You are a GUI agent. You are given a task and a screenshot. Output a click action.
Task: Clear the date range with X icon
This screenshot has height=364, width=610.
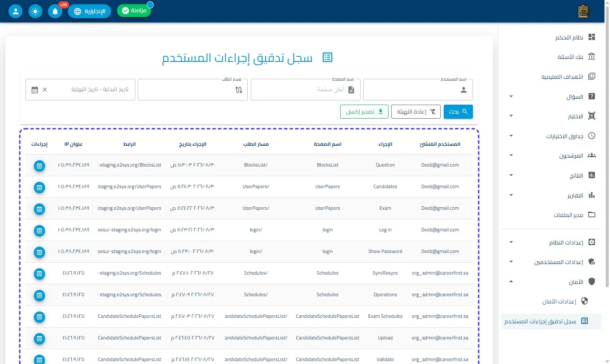pos(45,90)
